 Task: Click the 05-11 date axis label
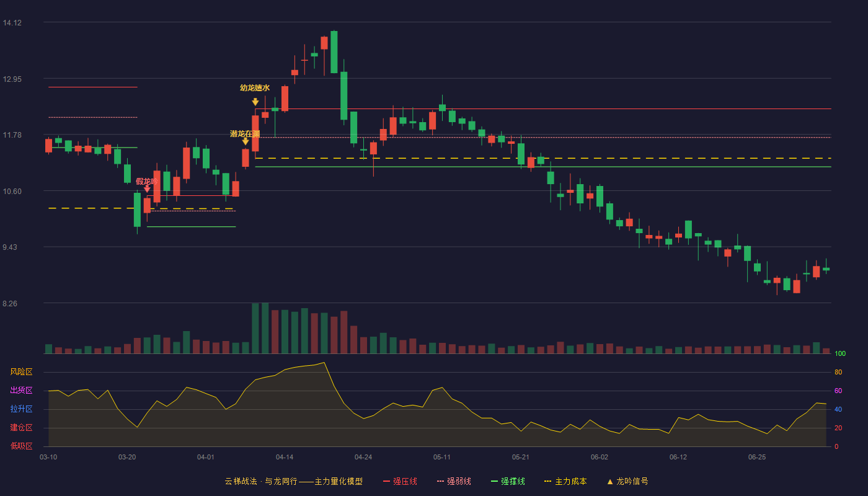442,457
